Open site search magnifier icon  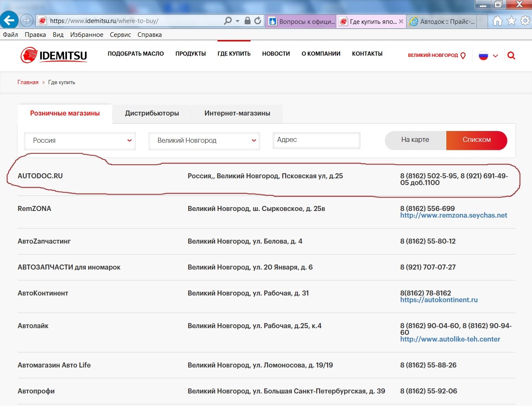point(511,55)
